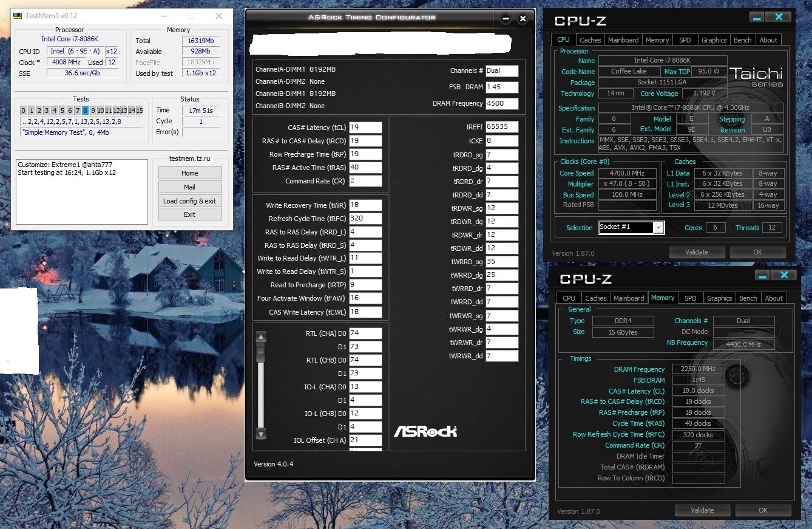812x529 pixels.
Task: Open SPD tab in top CPU-Z window
Action: 685,40
